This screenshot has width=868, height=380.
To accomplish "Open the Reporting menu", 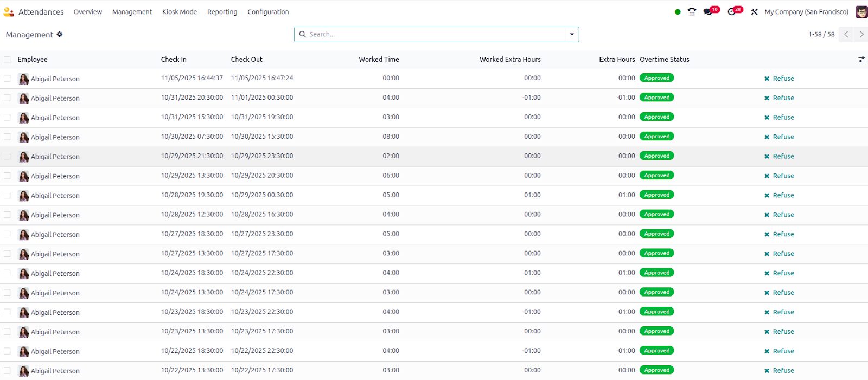I will [x=222, y=12].
